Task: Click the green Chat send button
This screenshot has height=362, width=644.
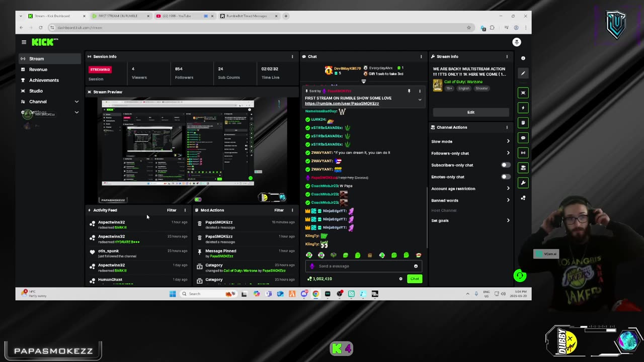Action: tap(415, 279)
